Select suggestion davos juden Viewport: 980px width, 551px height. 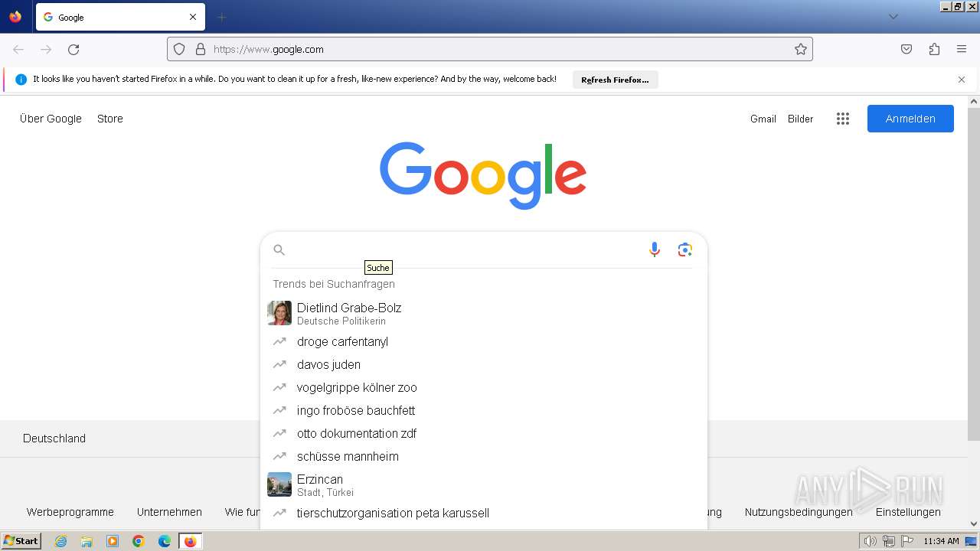coord(484,365)
